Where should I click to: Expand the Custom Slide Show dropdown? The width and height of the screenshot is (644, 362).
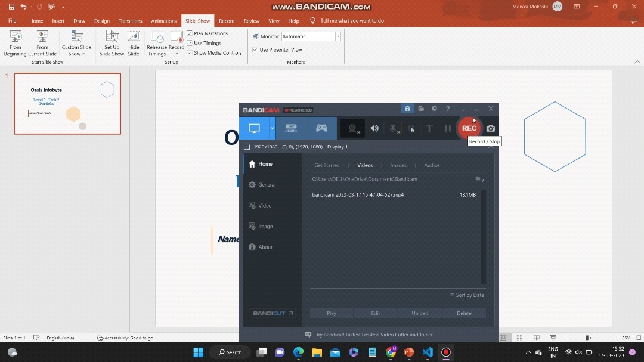coord(76,44)
